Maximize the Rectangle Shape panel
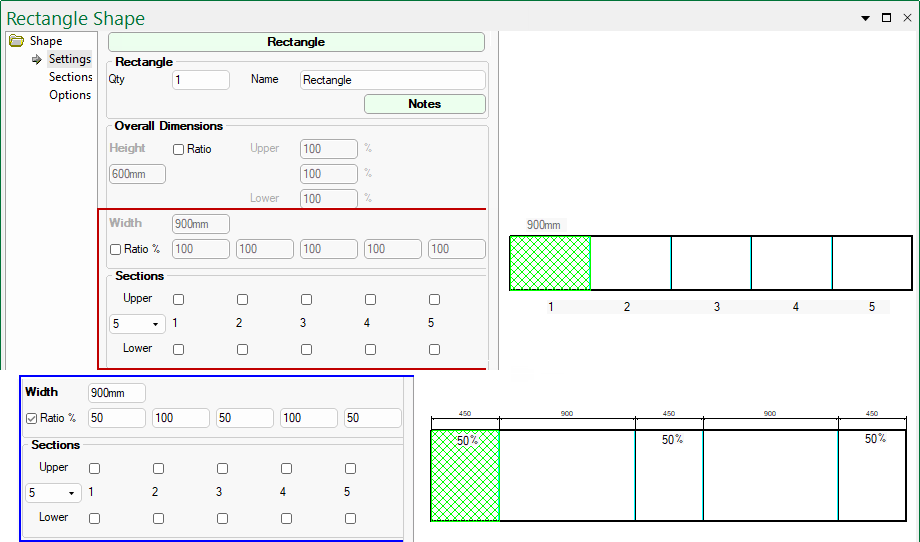This screenshot has width=920, height=542. click(886, 18)
